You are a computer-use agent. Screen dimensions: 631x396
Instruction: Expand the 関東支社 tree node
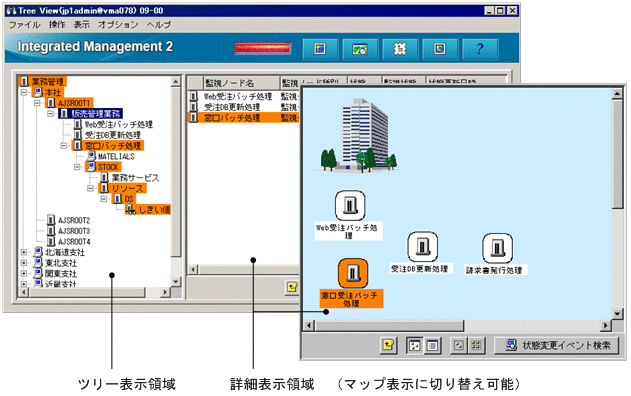click(24, 274)
